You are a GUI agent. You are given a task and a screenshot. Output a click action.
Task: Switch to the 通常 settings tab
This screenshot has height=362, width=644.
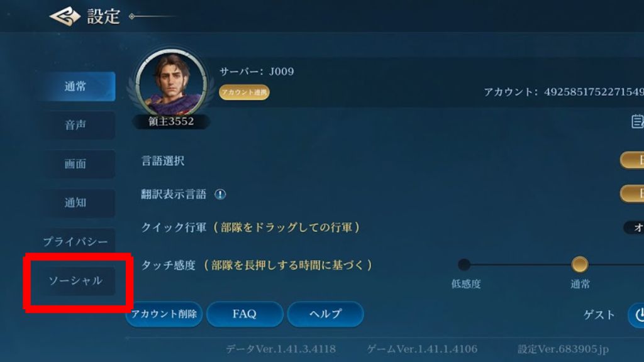tap(75, 87)
